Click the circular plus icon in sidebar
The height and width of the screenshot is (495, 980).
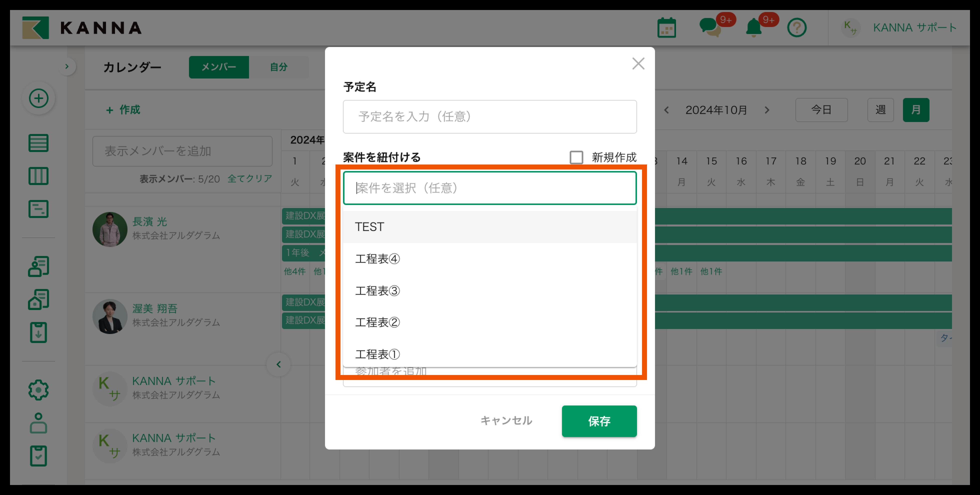(x=38, y=98)
